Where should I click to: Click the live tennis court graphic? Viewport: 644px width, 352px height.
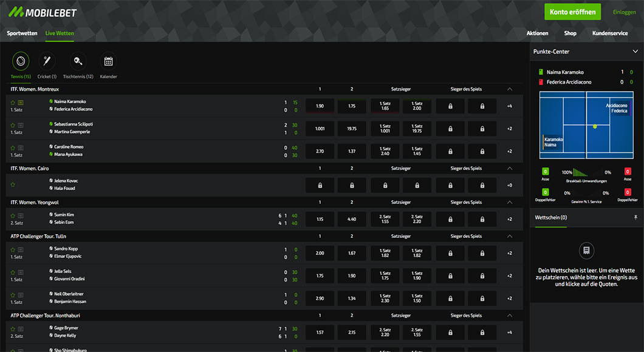[586, 125]
